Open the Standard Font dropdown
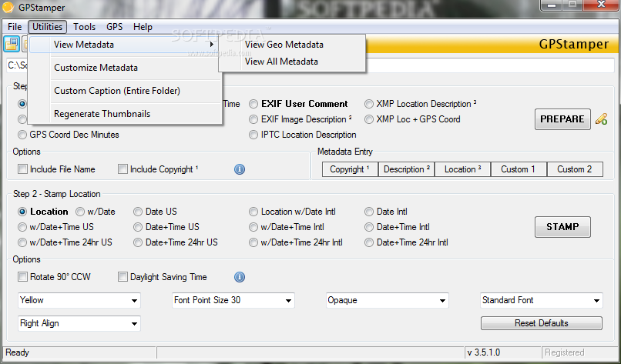This screenshot has width=621, height=364. (542, 300)
